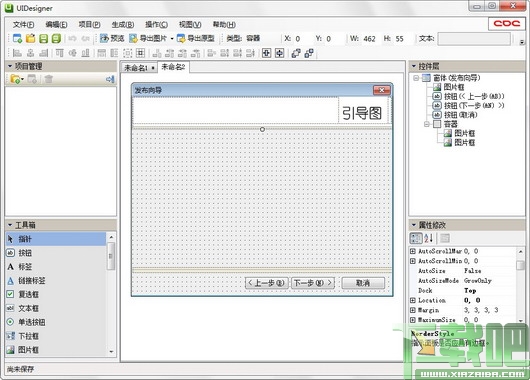Open the 项目(P) menu
530x380 pixels.
[x=90, y=25]
